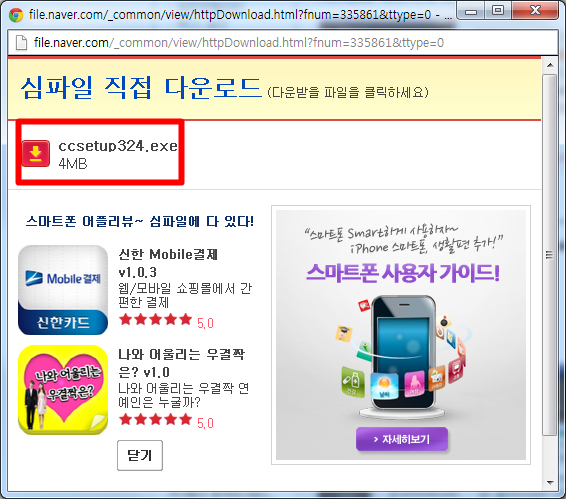
Task: Click the 신한 Mobile결제 v1.0.3 title
Action: coord(168,263)
